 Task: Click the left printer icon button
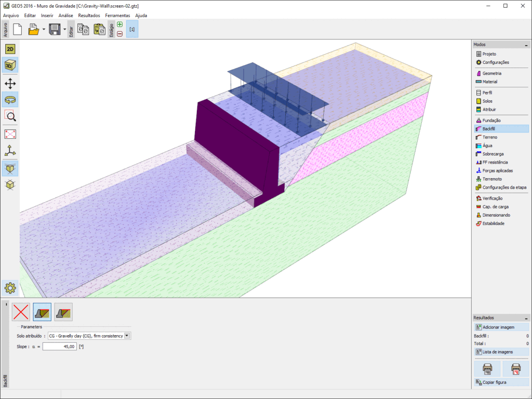pyautogui.click(x=487, y=368)
